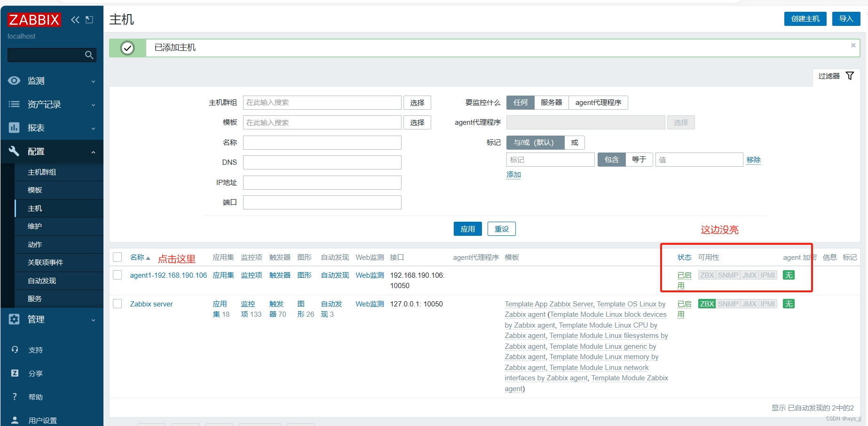Click ZBX badge for agent1-192.168.190.106
The width and height of the screenshot is (868, 426).
pyautogui.click(x=707, y=275)
